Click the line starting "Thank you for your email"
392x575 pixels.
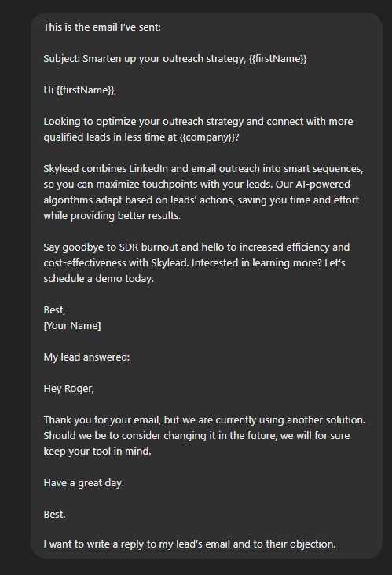204,420
